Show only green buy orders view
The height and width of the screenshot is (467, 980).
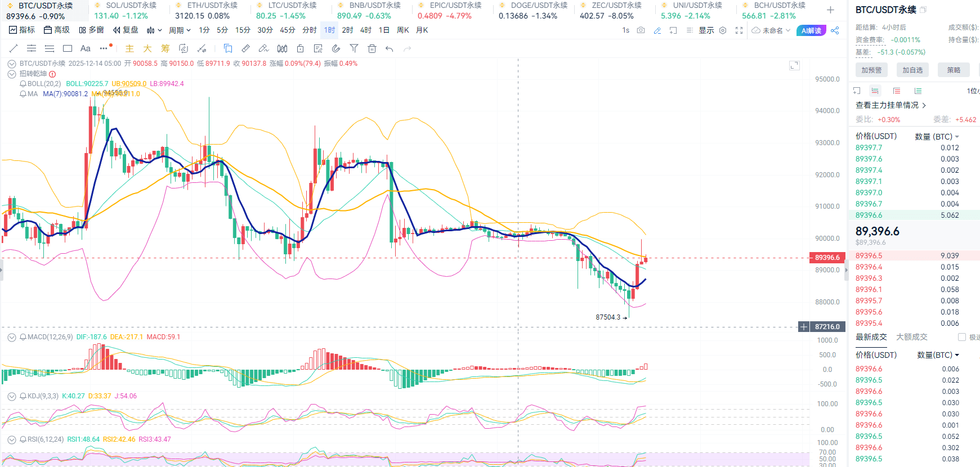[x=918, y=91]
